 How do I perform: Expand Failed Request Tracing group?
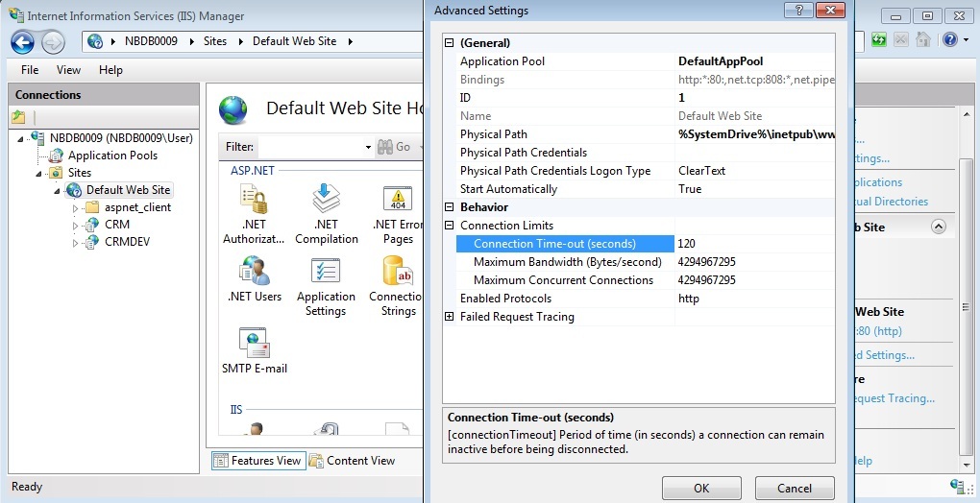coord(449,317)
